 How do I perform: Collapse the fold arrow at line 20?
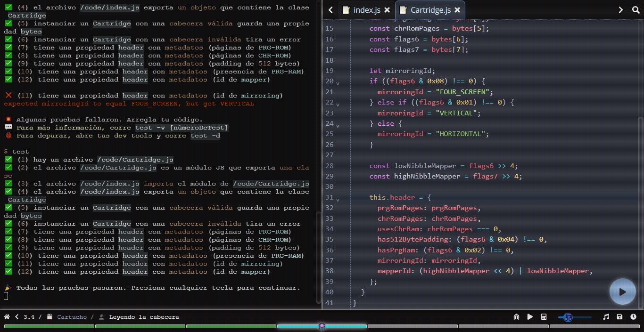338,83
